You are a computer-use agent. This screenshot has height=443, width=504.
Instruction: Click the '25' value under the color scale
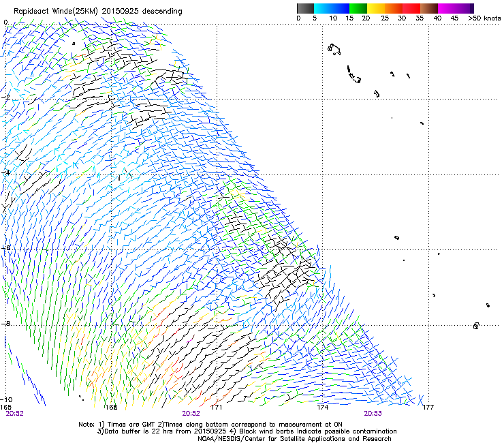pos(385,18)
